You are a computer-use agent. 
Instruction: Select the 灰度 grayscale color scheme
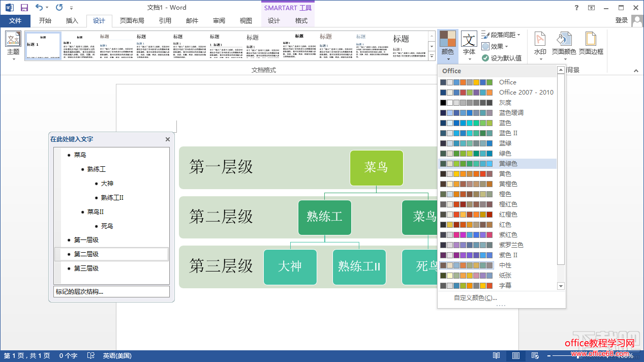505,103
